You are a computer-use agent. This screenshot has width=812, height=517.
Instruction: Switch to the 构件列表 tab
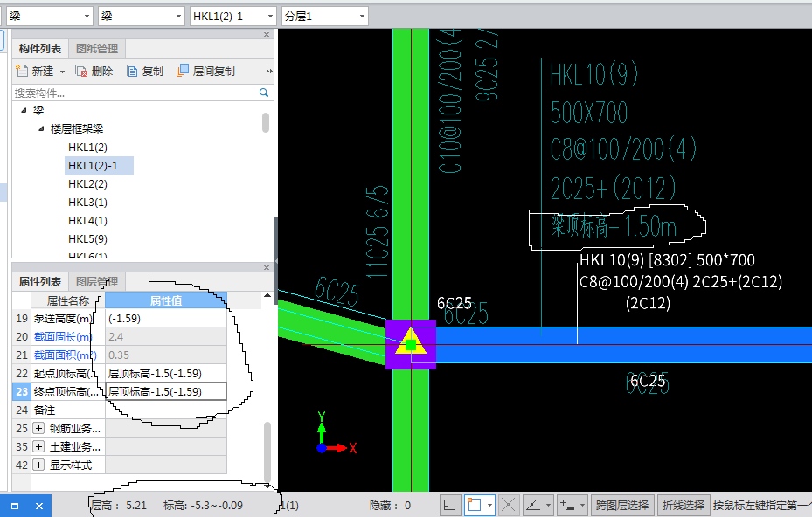pos(40,49)
